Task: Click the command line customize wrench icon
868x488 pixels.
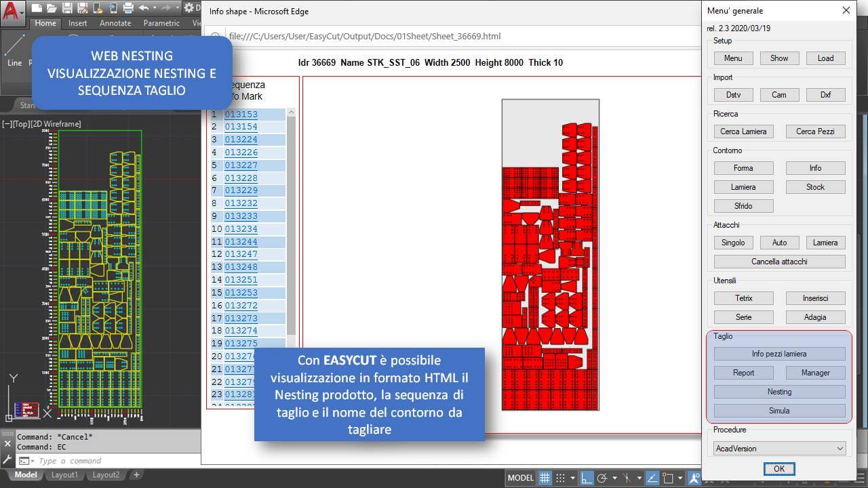Action: coord(7,461)
